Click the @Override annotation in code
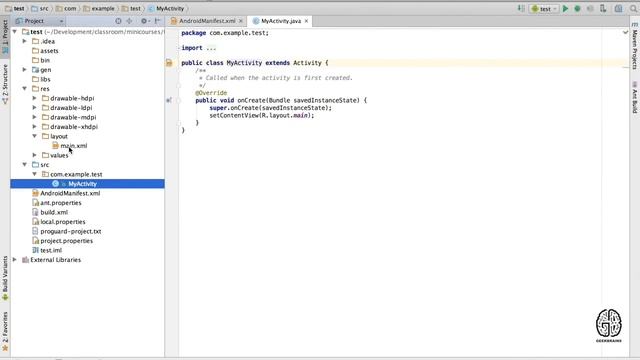The height and width of the screenshot is (360, 640). (211, 93)
